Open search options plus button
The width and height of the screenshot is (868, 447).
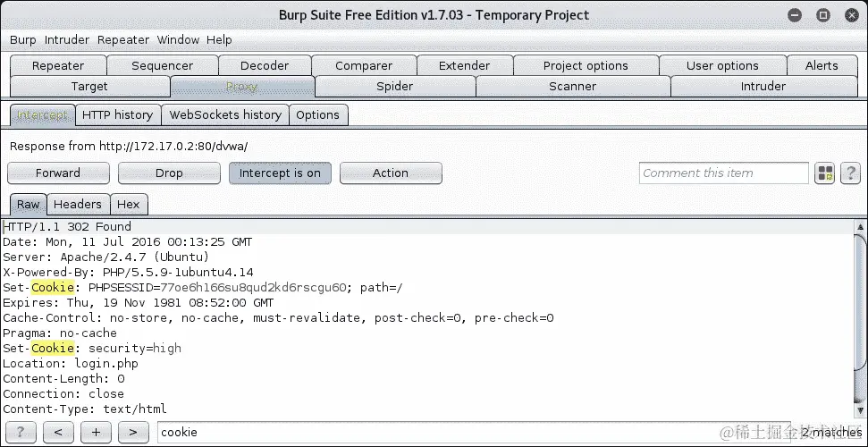[x=96, y=432]
